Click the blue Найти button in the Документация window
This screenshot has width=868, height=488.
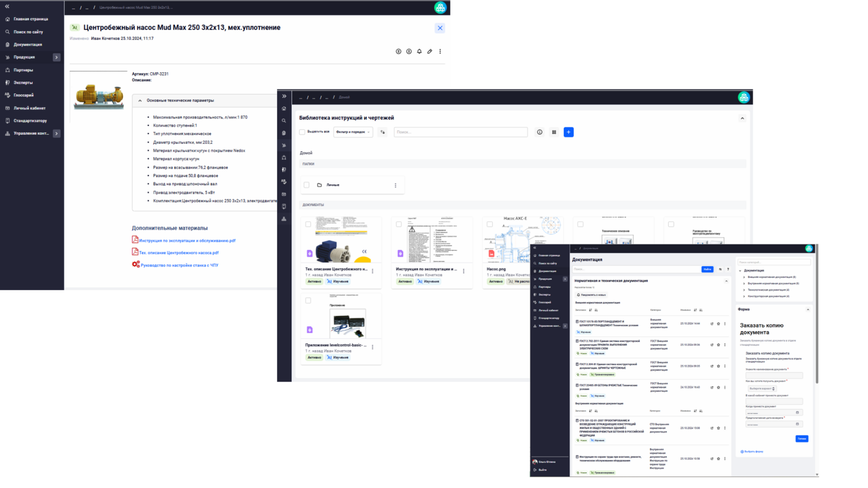coord(707,269)
